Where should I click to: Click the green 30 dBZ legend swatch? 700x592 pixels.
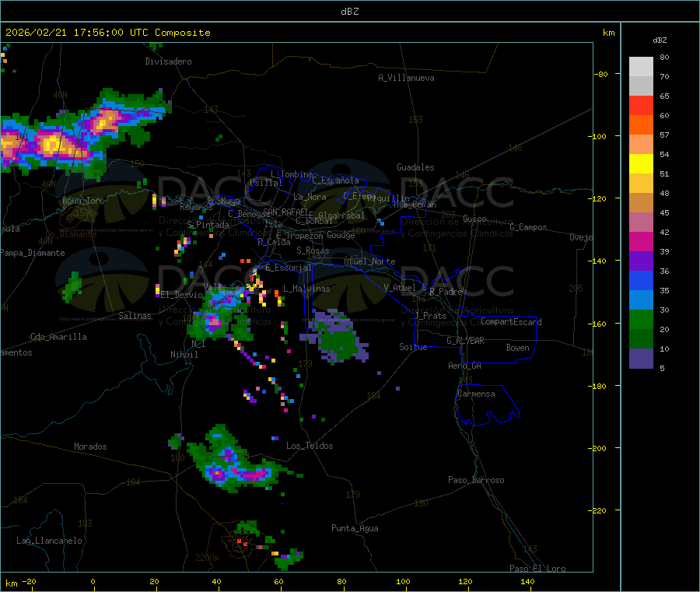[641, 319]
